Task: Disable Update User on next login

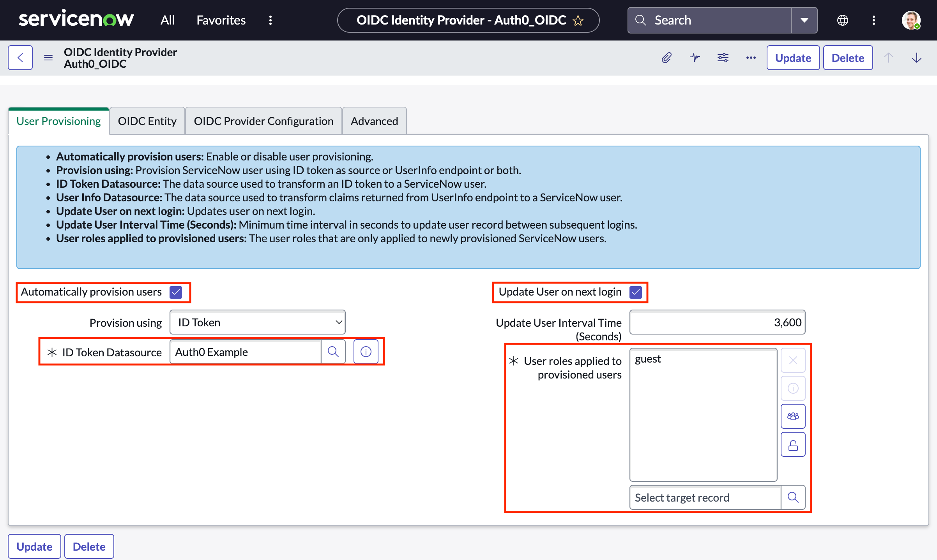Action: pyautogui.click(x=636, y=292)
